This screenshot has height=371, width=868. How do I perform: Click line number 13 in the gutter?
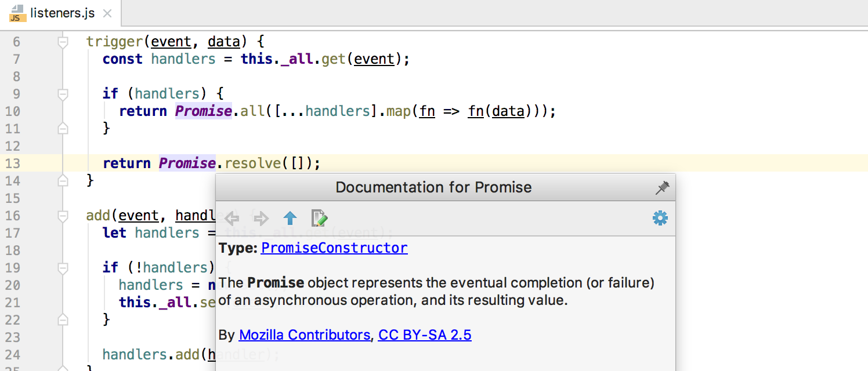(13, 163)
